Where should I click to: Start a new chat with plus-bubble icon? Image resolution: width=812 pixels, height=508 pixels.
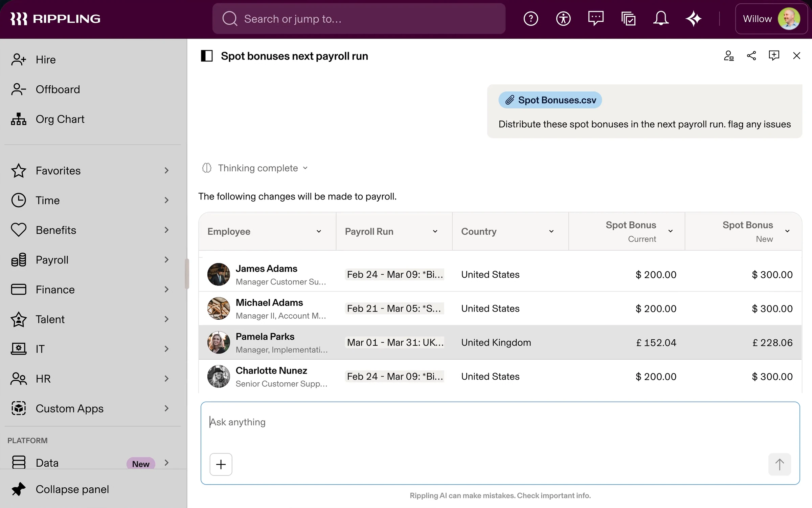(774, 56)
